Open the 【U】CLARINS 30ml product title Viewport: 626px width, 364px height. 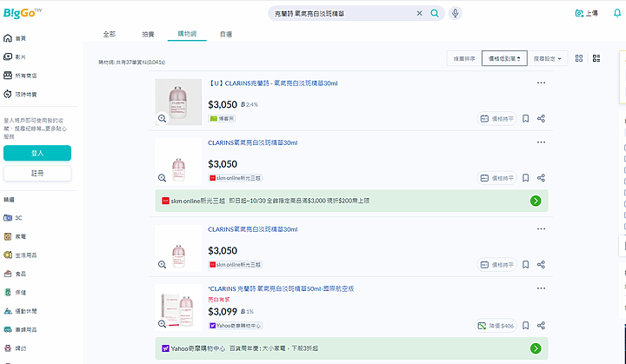point(273,83)
